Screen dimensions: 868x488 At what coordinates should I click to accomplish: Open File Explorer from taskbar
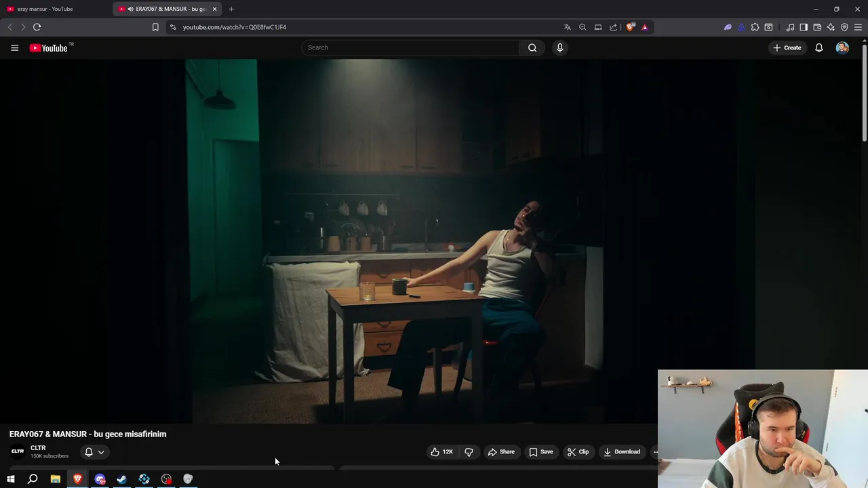(x=55, y=479)
